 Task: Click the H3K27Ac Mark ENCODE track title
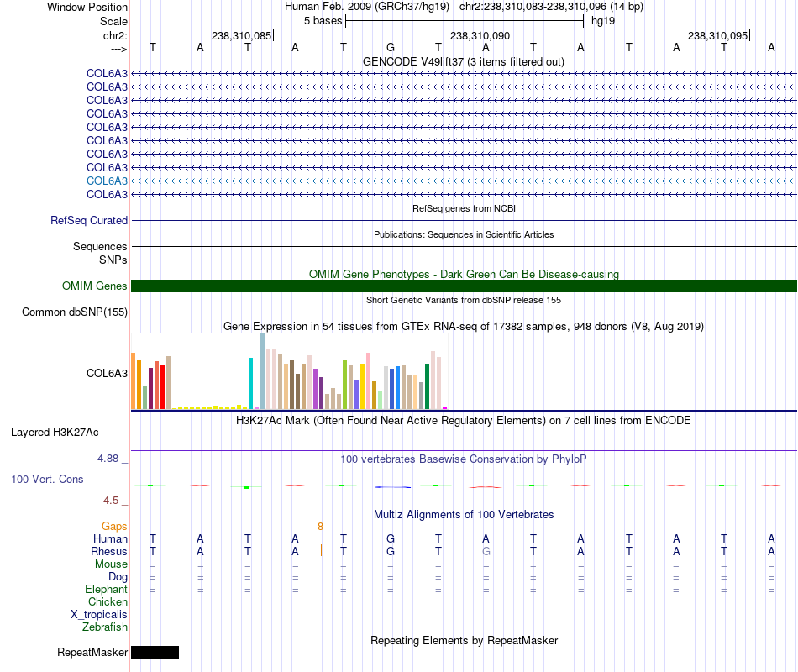(463, 421)
